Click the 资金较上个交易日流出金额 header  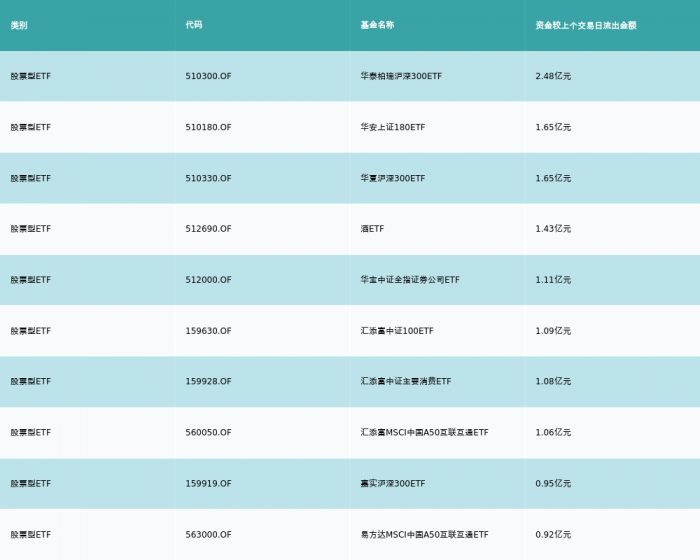(586, 25)
